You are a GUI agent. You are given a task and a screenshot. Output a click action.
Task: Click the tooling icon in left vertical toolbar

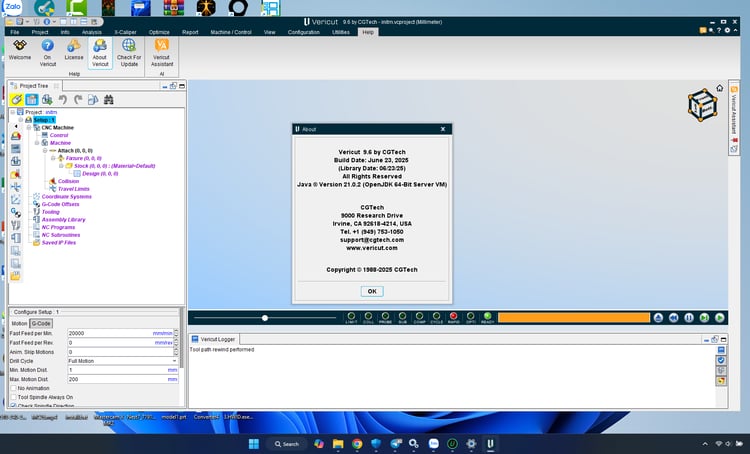click(15, 225)
